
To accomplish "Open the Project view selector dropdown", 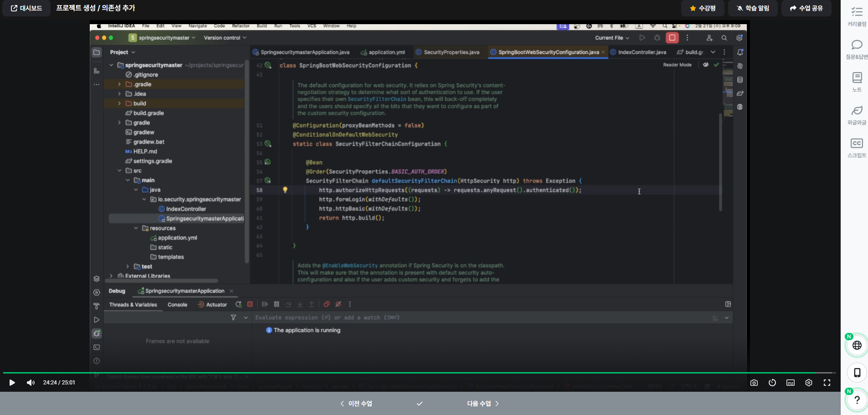I will click(x=123, y=52).
